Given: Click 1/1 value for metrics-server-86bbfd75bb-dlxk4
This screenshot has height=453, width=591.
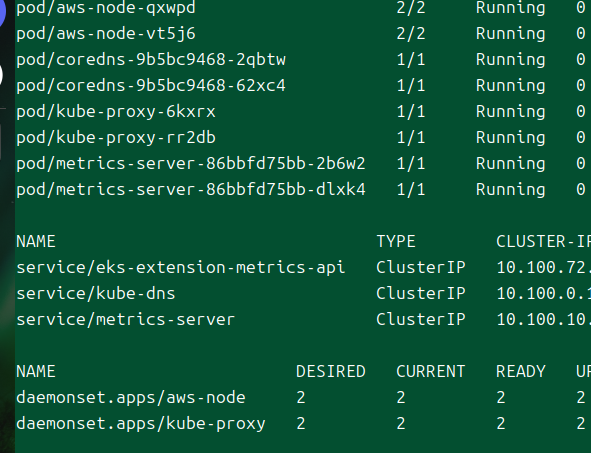Looking at the screenshot, I should (411, 190).
